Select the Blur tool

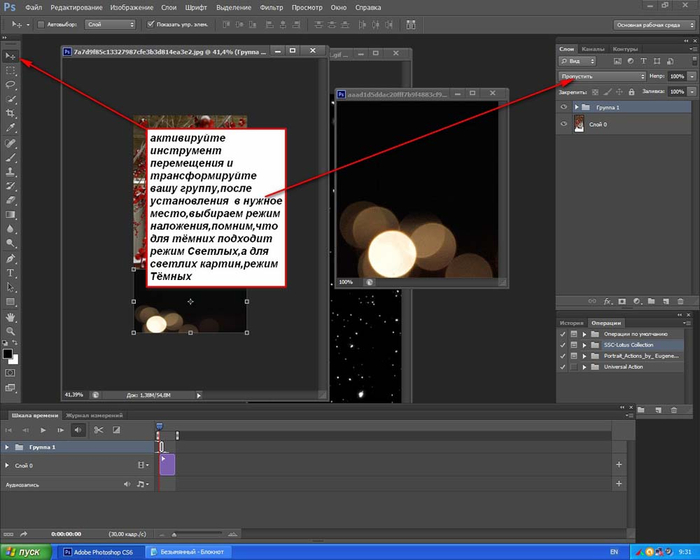click(x=10, y=229)
